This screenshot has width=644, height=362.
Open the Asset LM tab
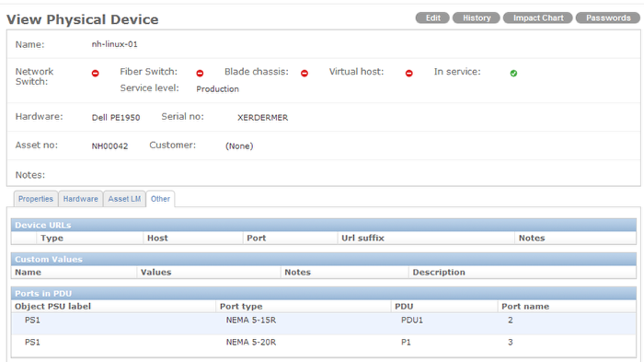pos(124,199)
